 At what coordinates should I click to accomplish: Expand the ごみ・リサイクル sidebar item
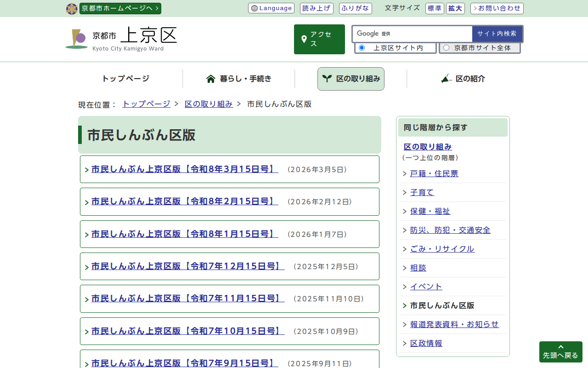tap(442, 248)
